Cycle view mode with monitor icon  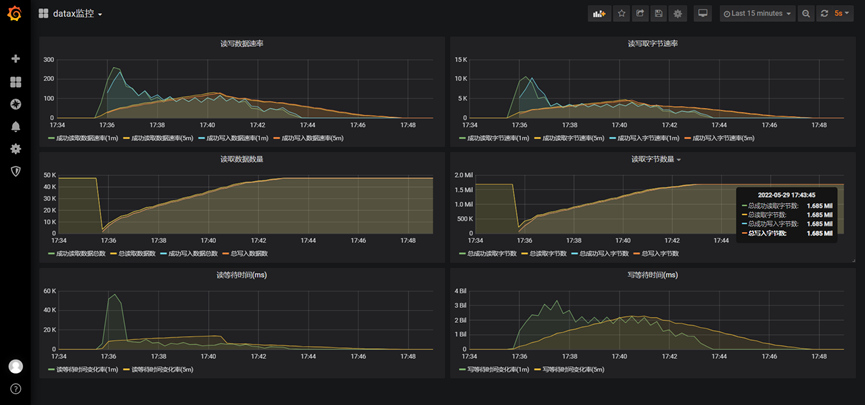point(703,14)
